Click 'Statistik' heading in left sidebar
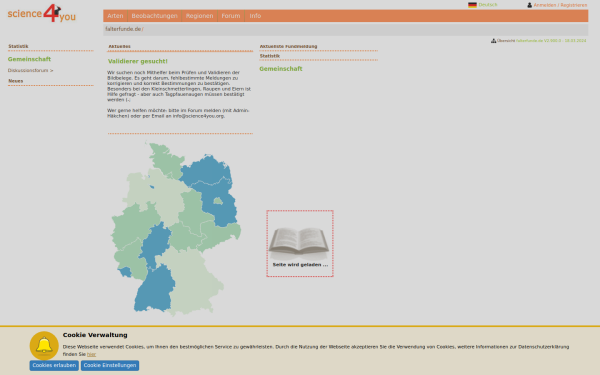Viewport: 600px width, 375px height. 18,46
